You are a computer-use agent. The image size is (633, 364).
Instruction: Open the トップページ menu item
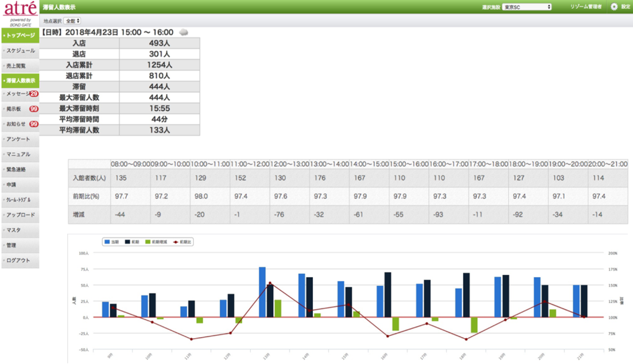[20, 36]
